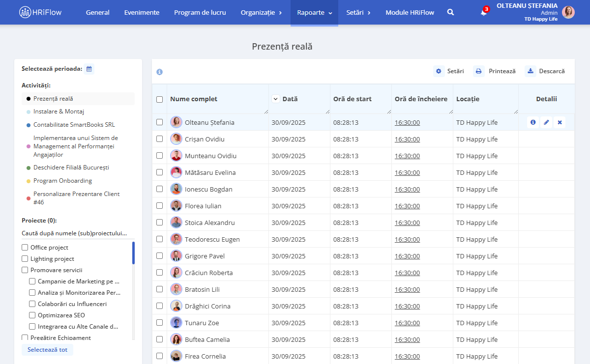Check the Office project checkbox
590x364 pixels.
(25, 248)
